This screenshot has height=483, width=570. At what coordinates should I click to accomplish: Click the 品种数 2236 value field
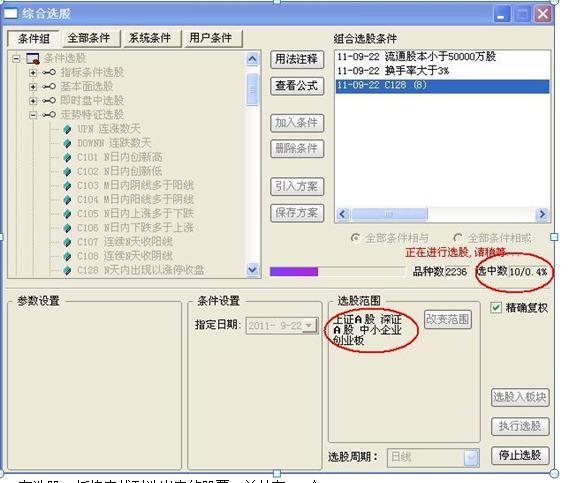click(x=457, y=272)
